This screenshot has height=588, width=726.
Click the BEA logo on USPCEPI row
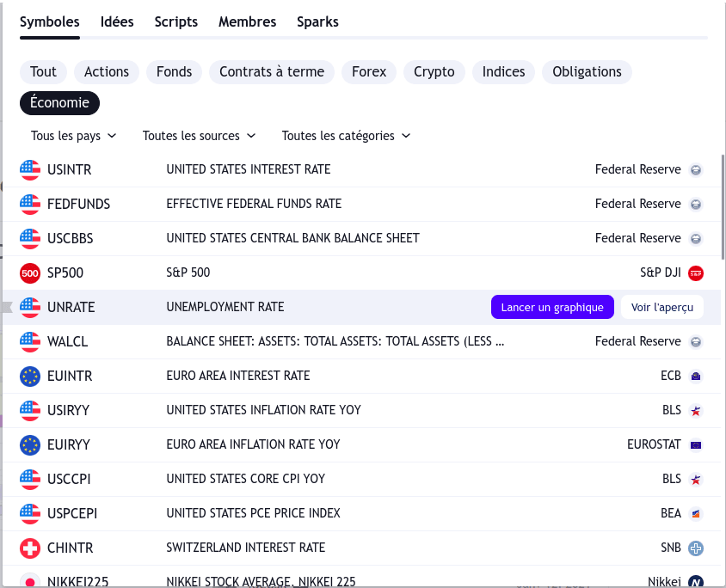coord(696,513)
